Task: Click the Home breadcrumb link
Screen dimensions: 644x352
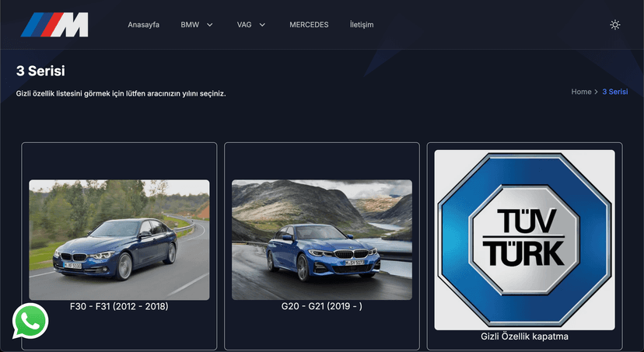Action: click(581, 92)
